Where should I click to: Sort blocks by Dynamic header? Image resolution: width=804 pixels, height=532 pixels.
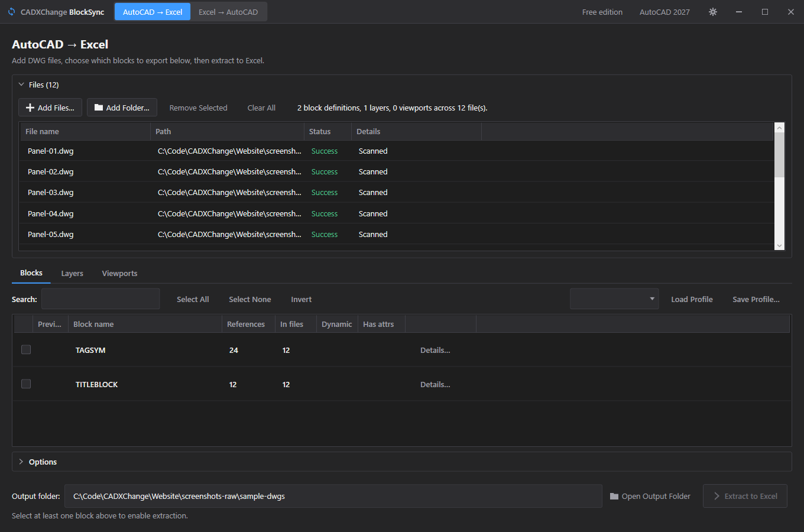tap(337, 324)
